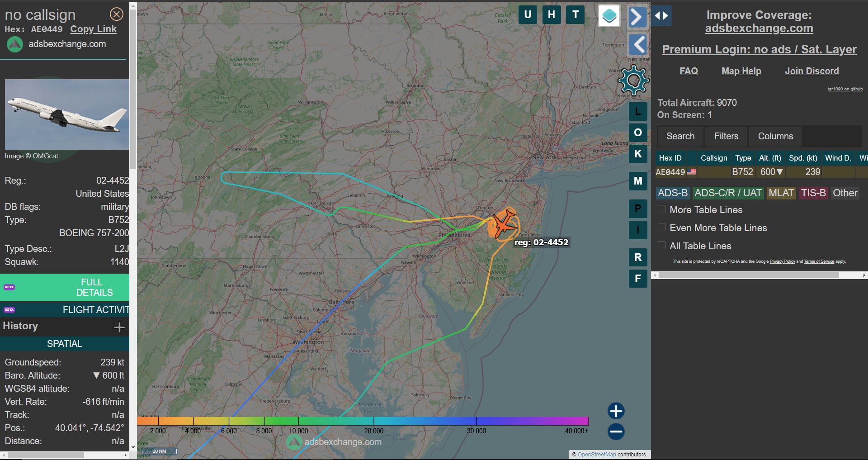This screenshot has height=460, width=868.
Task: Open the Columns tab
Action: click(x=775, y=136)
